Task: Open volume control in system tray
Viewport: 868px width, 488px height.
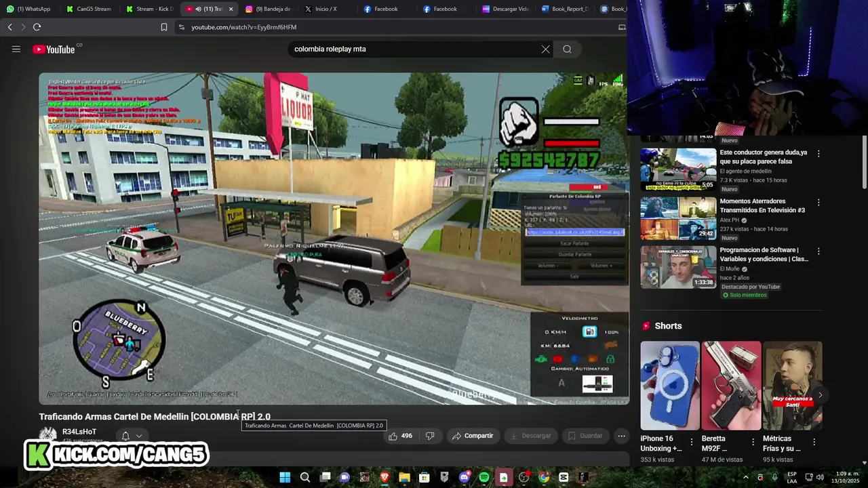Action: 821,477
